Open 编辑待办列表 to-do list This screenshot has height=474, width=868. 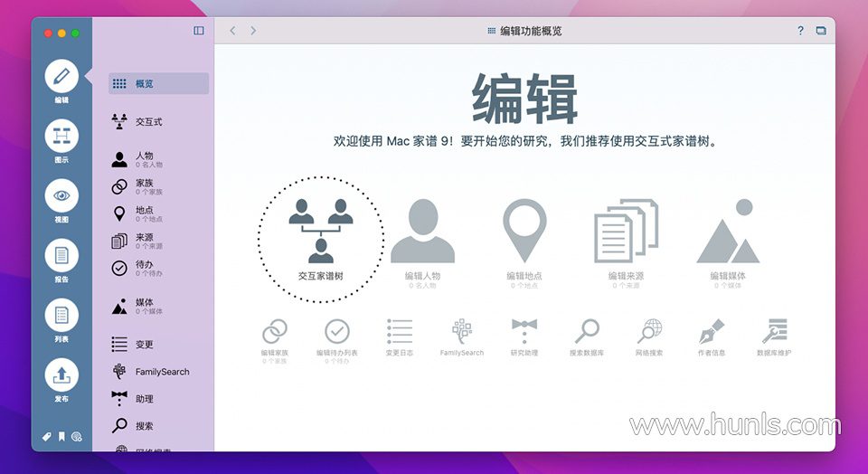(337, 340)
